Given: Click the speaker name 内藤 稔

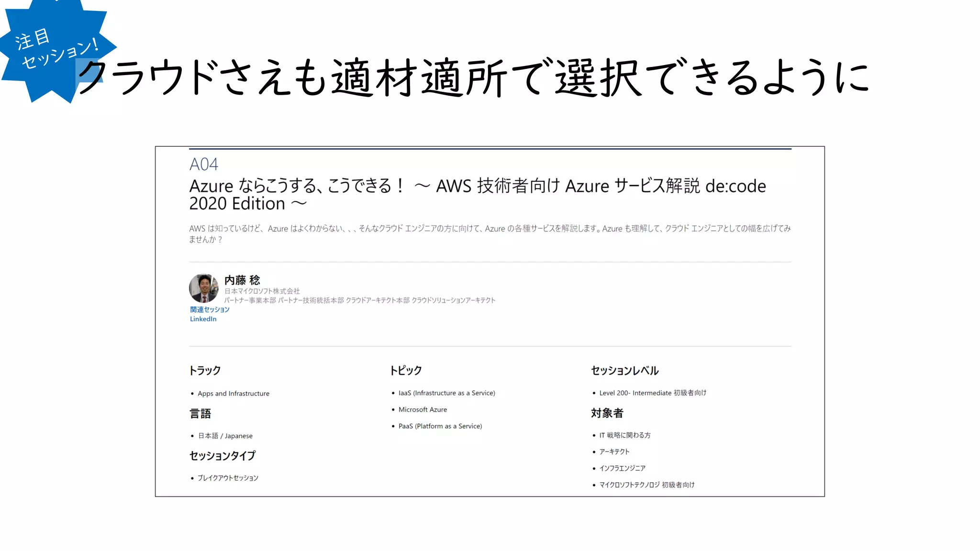Looking at the screenshot, I should (242, 280).
